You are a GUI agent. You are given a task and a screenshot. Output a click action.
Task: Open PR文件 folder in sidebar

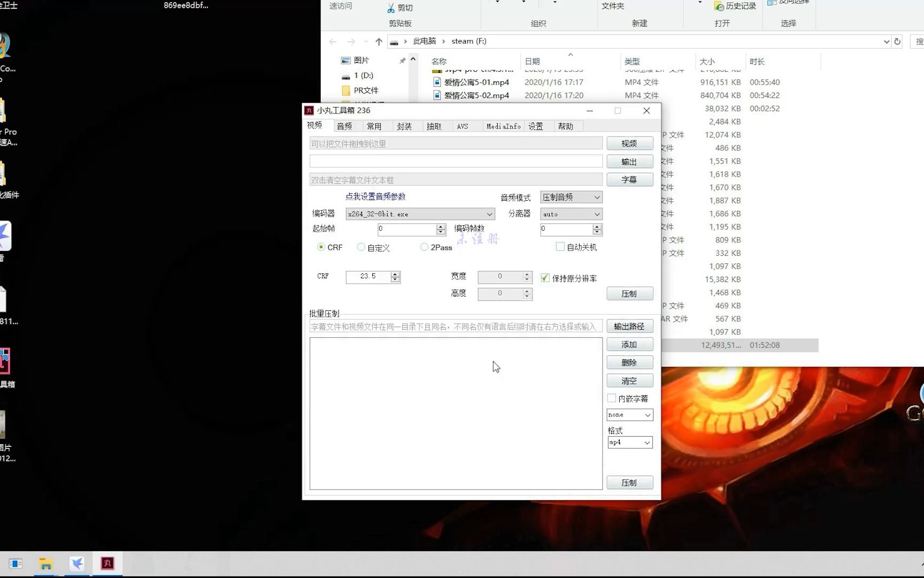click(x=366, y=90)
